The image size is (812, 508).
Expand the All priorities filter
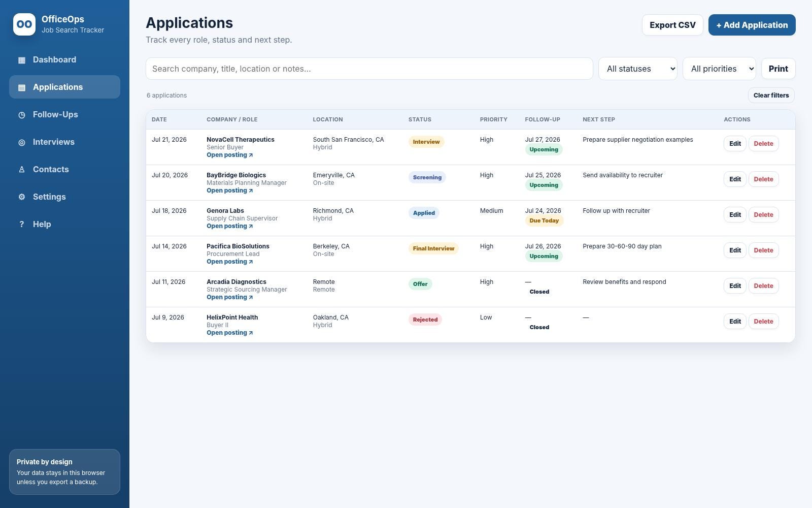click(x=719, y=69)
